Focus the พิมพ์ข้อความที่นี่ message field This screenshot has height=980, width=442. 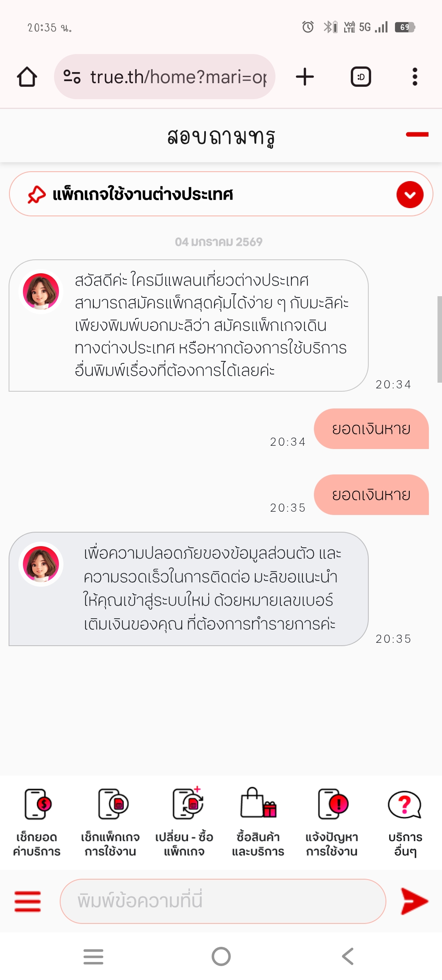click(x=223, y=901)
